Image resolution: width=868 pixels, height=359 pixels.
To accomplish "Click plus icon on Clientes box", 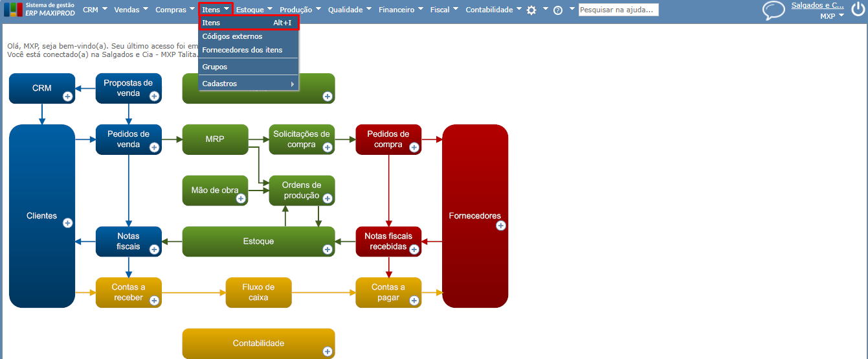I will pyautogui.click(x=67, y=223).
